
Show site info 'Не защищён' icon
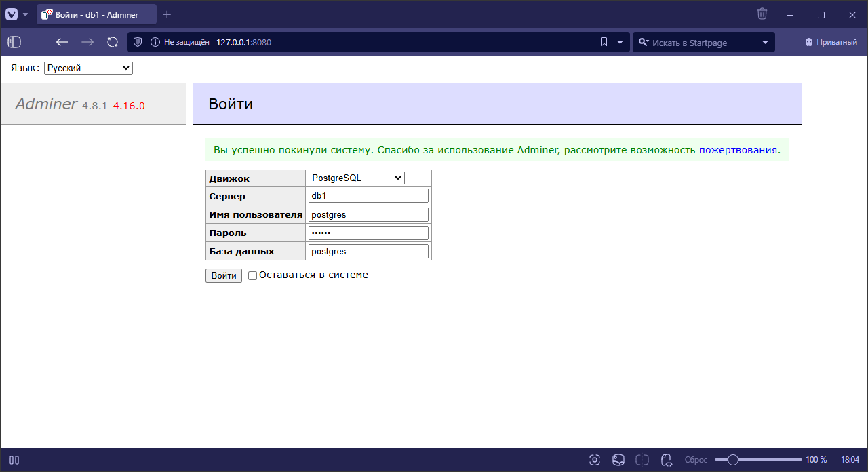(x=155, y=42)
